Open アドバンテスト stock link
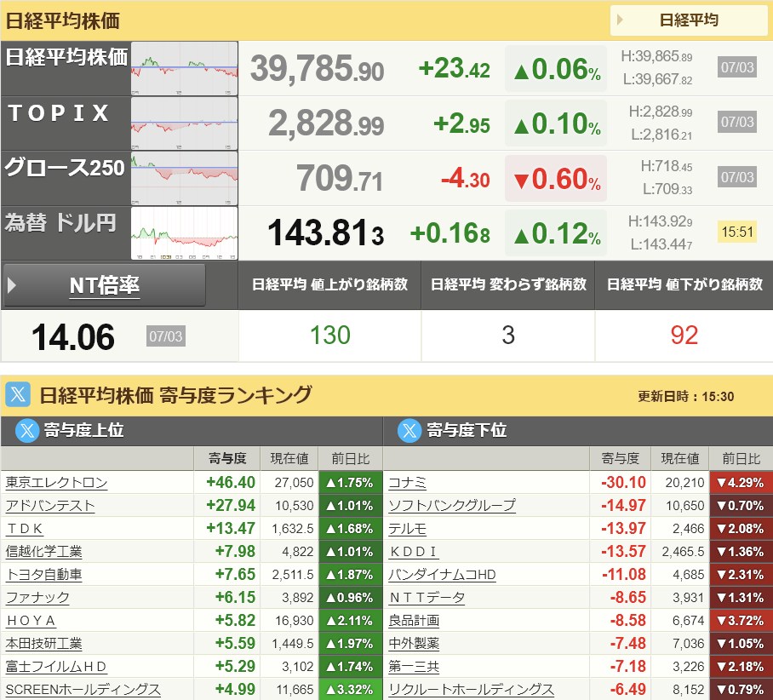 coord(49,506)
